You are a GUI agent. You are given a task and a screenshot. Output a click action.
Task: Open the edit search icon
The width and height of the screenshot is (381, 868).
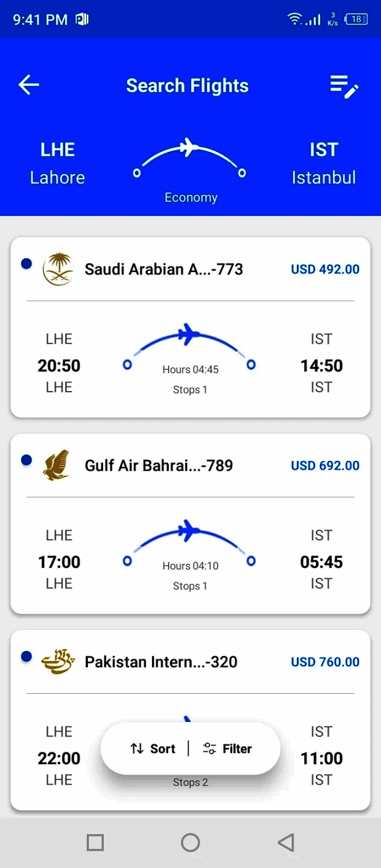coord(344,86)
